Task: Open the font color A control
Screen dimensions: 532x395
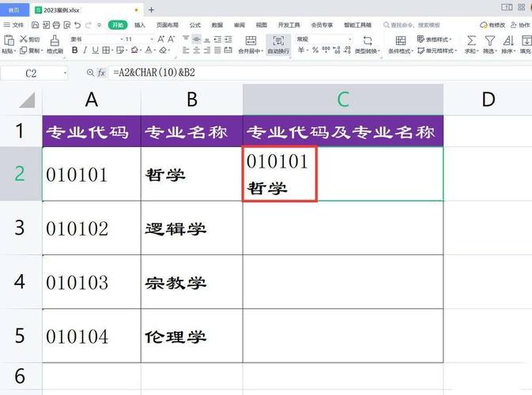Action: (150, 51)
